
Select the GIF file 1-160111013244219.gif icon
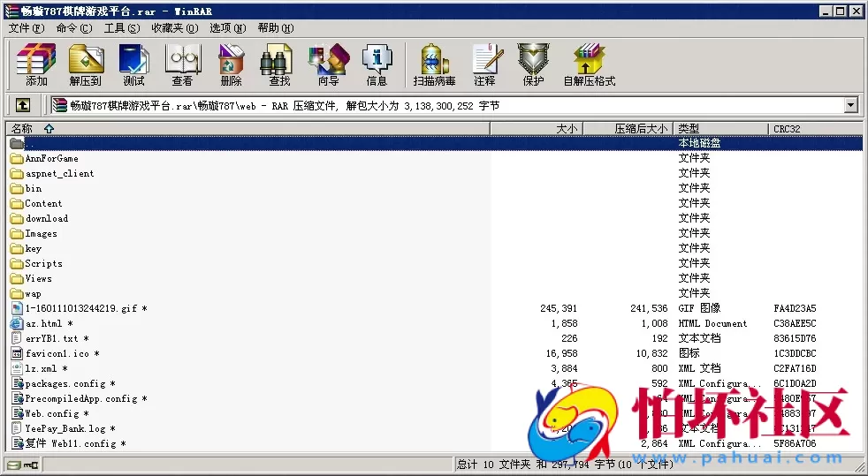[x=17, y=308]
